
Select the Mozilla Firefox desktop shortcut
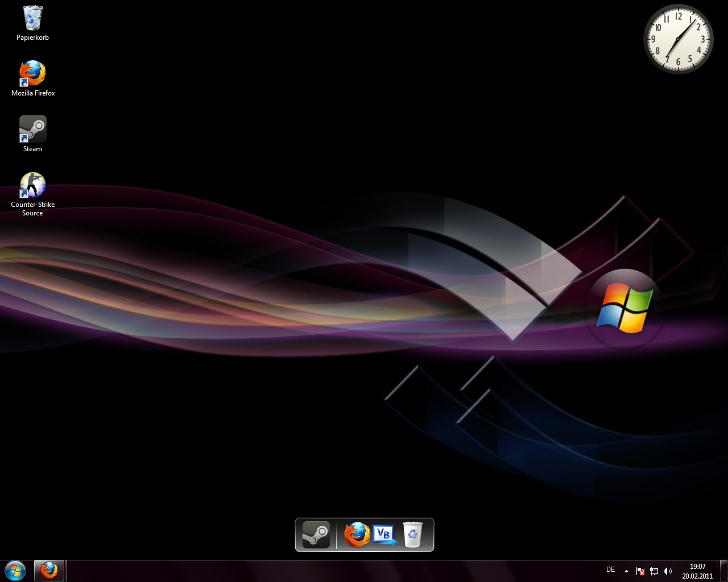(x=33, y=74)
